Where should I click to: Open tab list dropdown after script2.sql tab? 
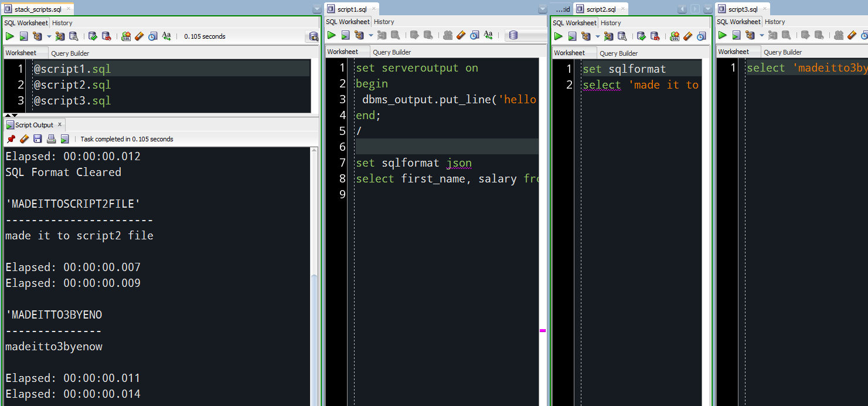point(708,9)
